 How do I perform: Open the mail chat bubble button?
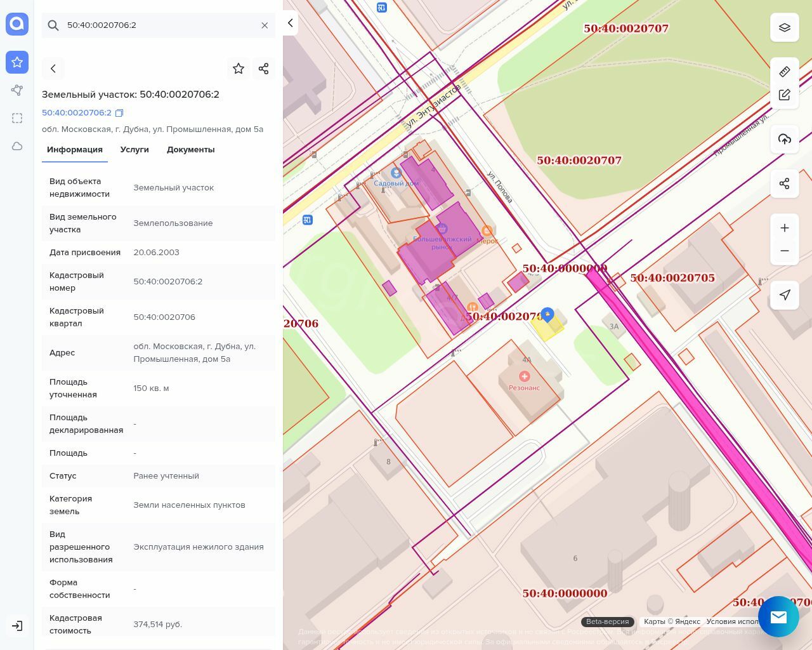click(x=778, y=616)
